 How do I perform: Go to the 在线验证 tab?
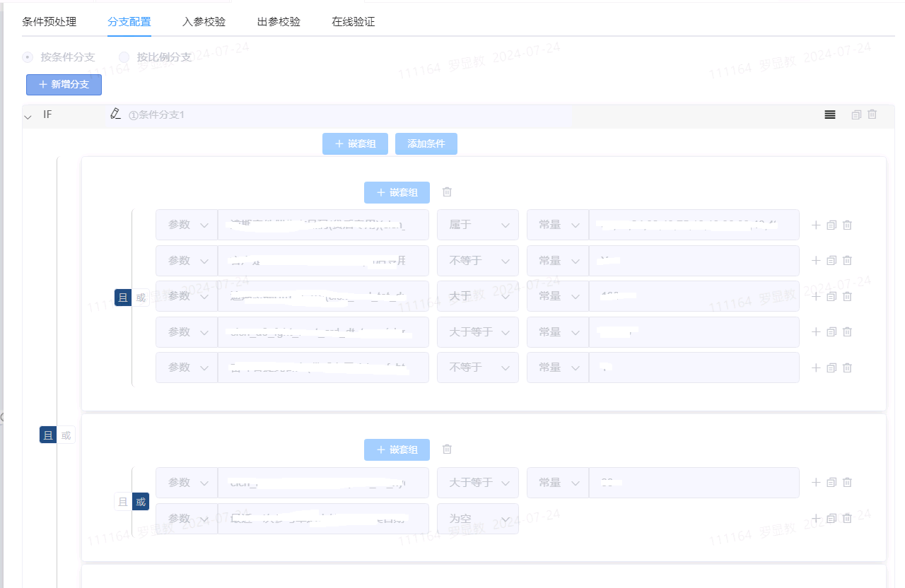(354, 21)
